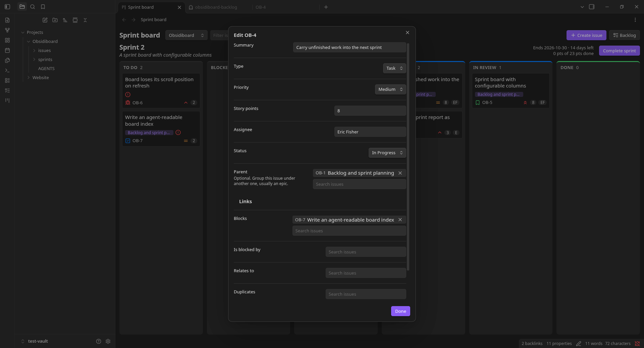Click the Create issue button
The height and width of the screenshot is (348, 644).
pyautogui.click(x=586, y=35)
